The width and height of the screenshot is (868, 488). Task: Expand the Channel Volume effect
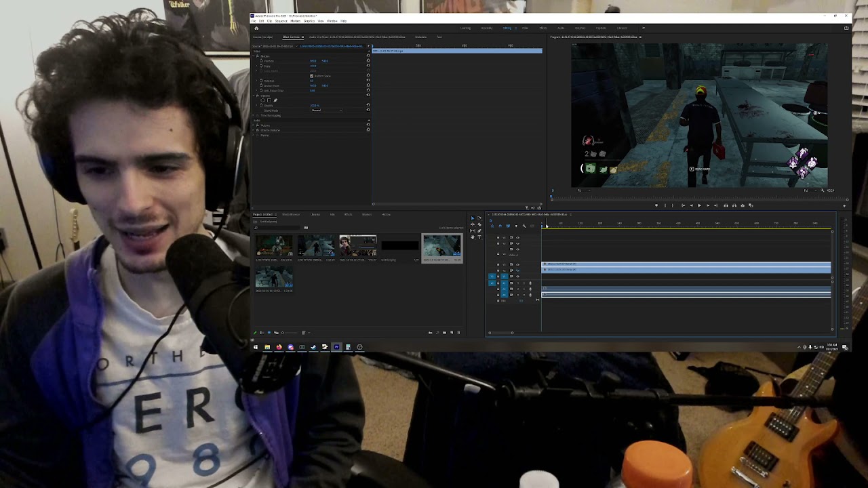[253, 130]
